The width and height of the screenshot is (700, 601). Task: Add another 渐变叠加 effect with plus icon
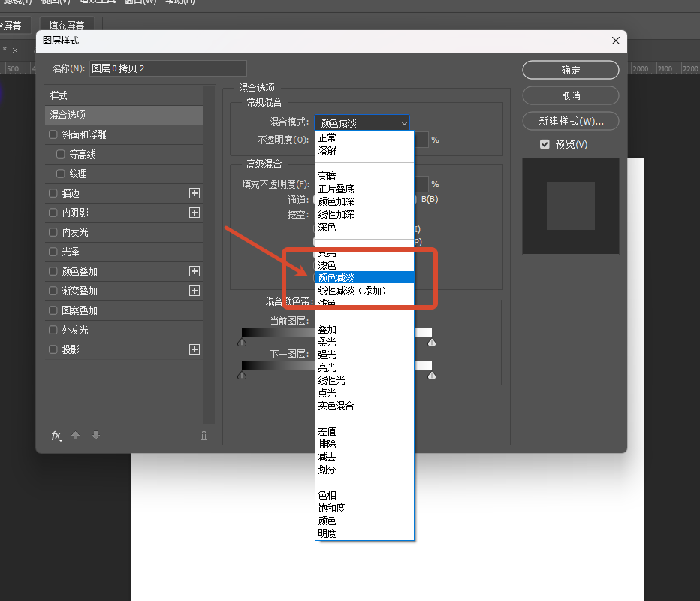[195, 291]
